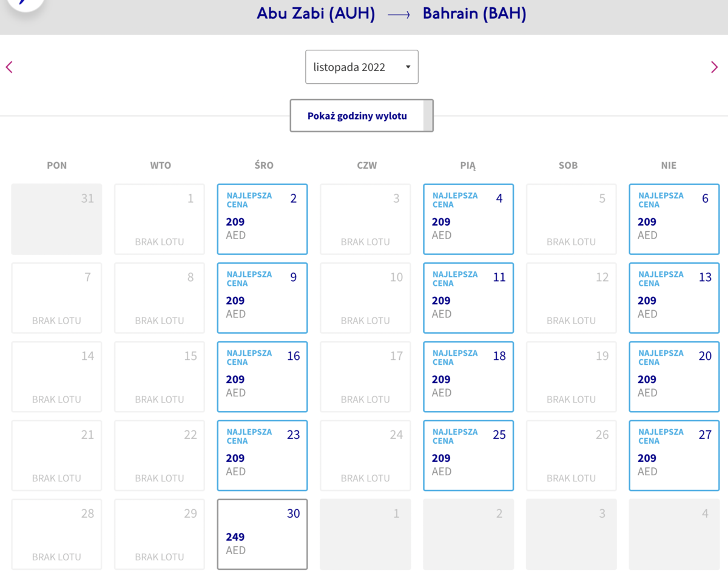728x573 pixels.
Task: Select November 23 flight date
Action: coord(262,456)
